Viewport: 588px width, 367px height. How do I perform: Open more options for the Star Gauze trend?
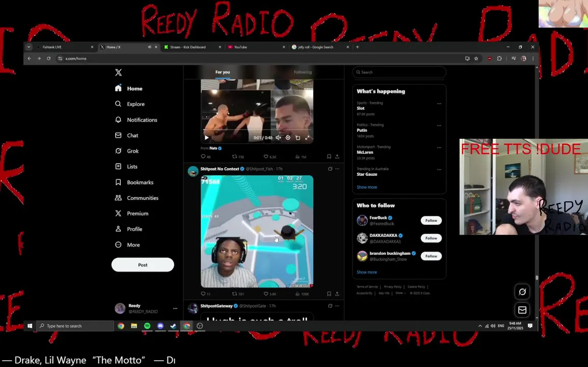click(x=439, y=170)
